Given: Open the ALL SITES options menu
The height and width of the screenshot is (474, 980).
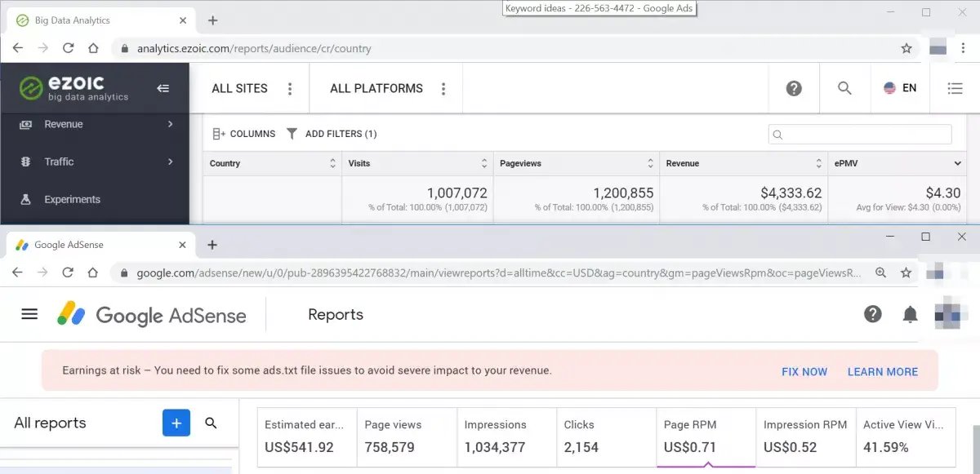Looking at the screenshot, I should click(290, 89).
